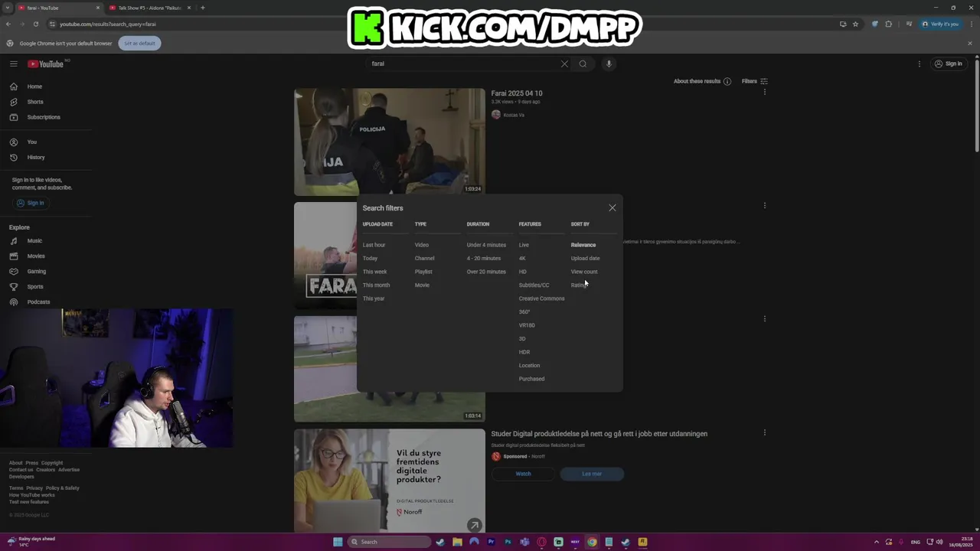Open options menu for Noroff ad

tap(764, 432)
